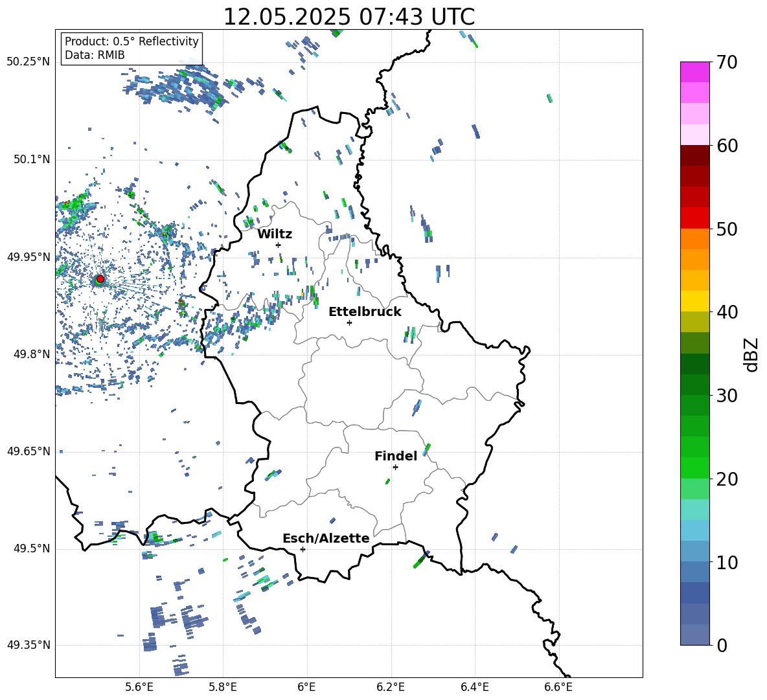Click the colorbar tick value 60
767x700 pixels.
(x=727, y=146)
